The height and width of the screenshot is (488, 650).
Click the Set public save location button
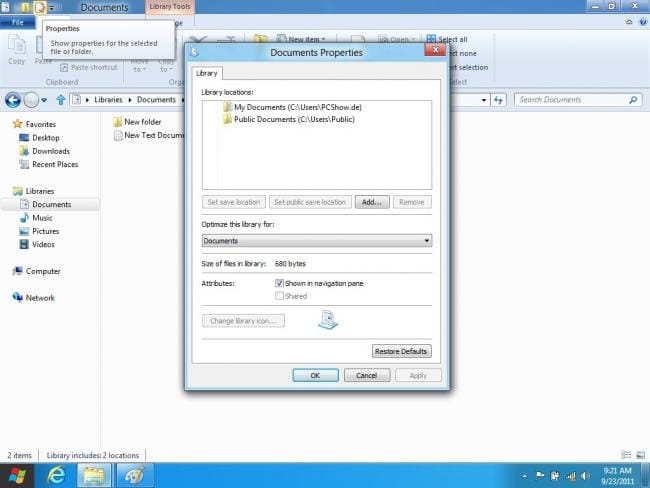[x=310, y=202]
